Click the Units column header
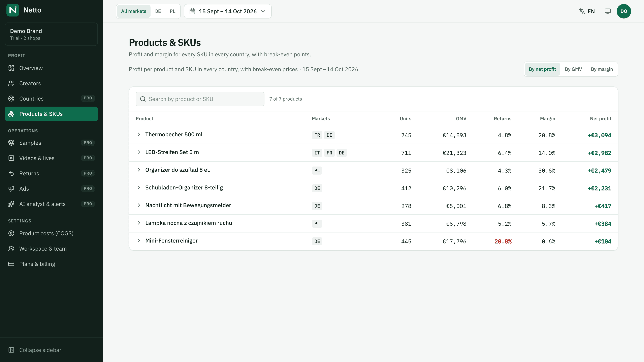This screenshot has height=362, width=644. pos(405,119)
